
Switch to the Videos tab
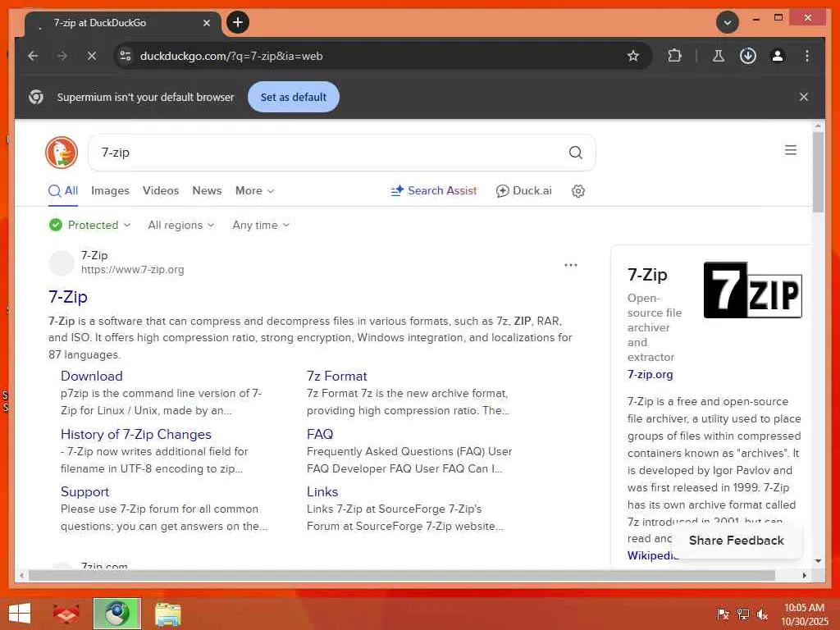coord(161,190)
